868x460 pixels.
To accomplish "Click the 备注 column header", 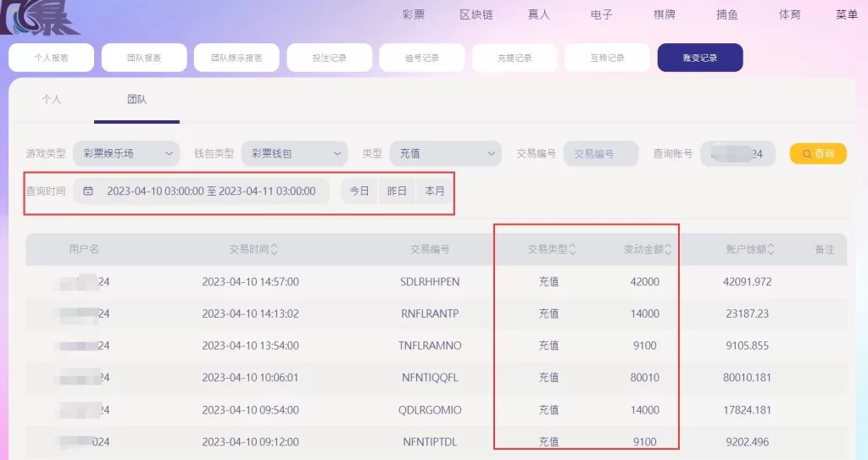I will [x=824, y=249].
